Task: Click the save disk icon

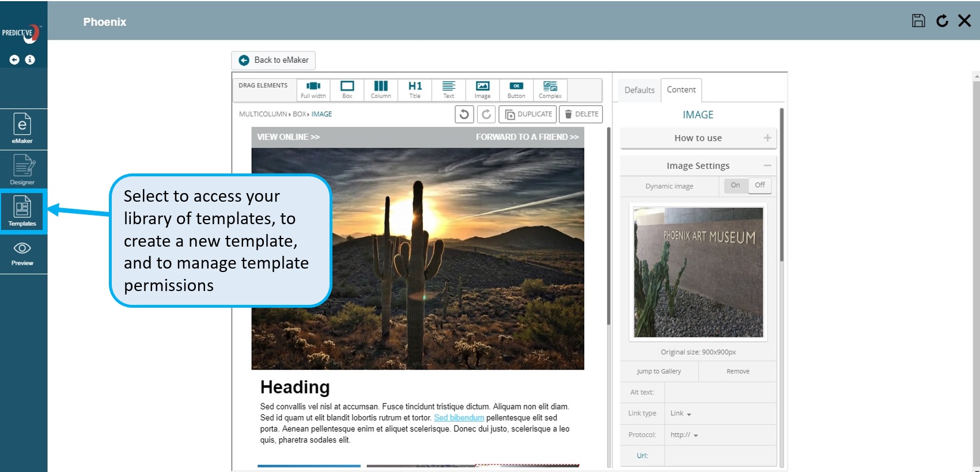Action: pyautogui.click(x=918, y=21)
